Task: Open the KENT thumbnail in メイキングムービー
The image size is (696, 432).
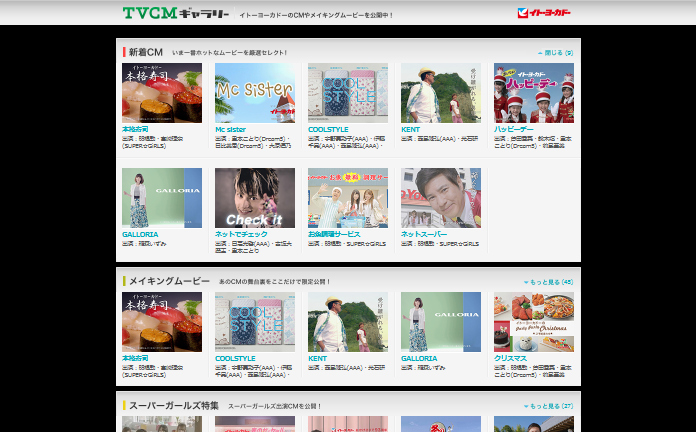Action: click(348, 322)
